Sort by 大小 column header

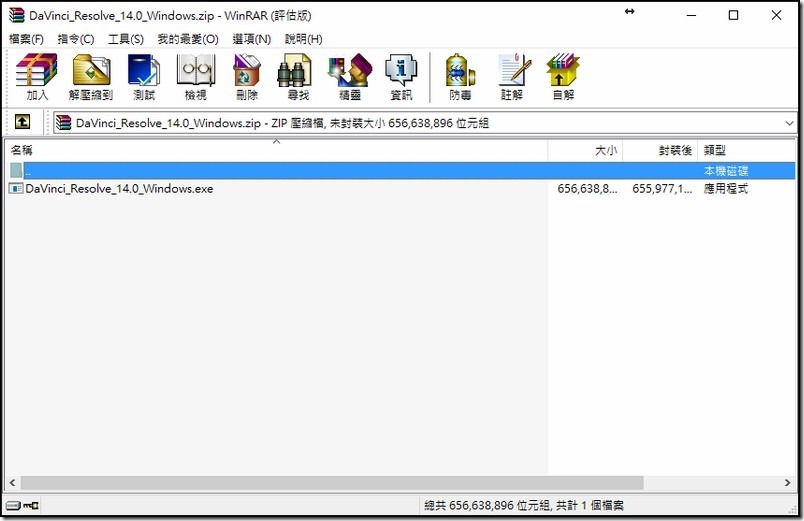(x=585, y=150)
